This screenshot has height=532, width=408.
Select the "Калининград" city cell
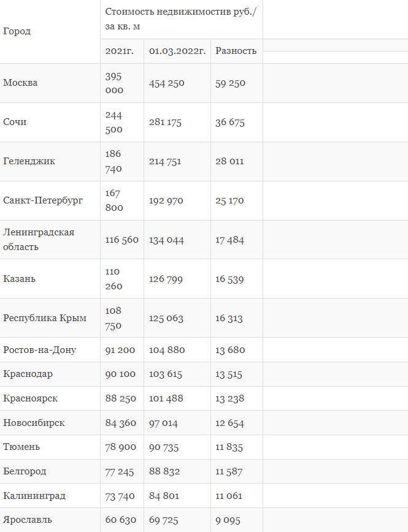[x=34, y=495]
